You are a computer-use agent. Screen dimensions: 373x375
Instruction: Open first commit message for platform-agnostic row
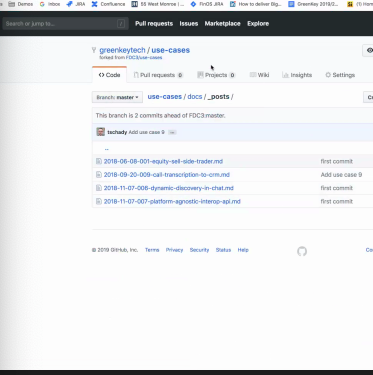pos(337,201)
